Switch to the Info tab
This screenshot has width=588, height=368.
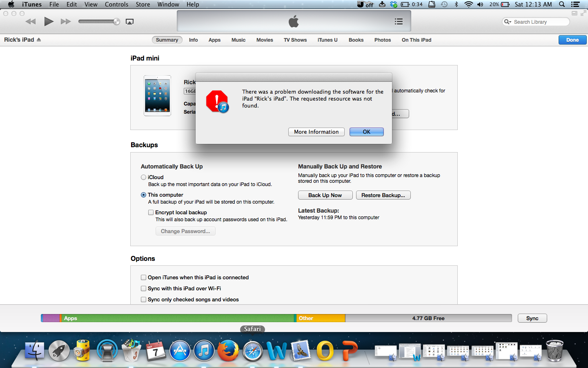(x=194, y=40)
